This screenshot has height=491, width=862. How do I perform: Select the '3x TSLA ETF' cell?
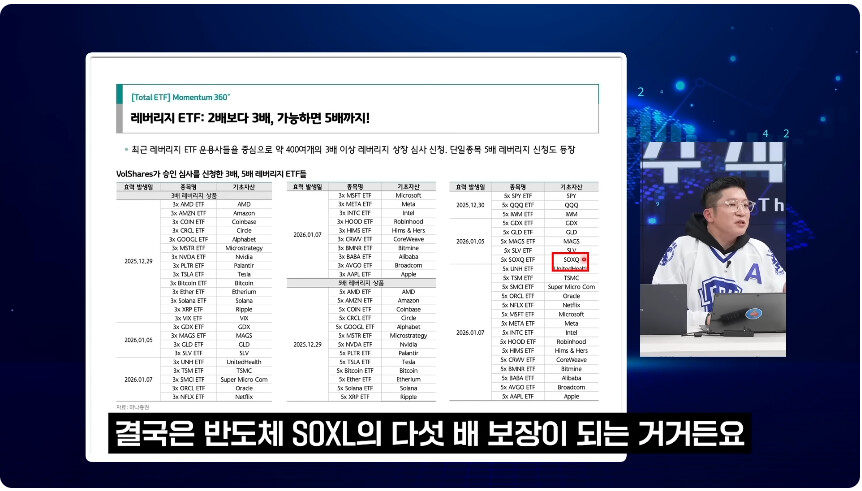pyautogui.click(x=188, y=274)
